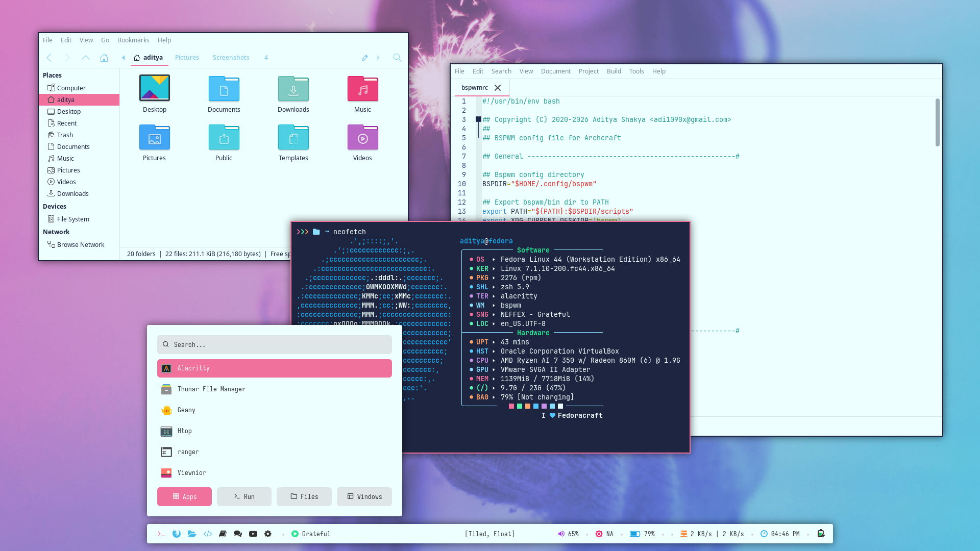Click the clock icon at 04:46 PM
980x551 pixels.
pos(764,534)
